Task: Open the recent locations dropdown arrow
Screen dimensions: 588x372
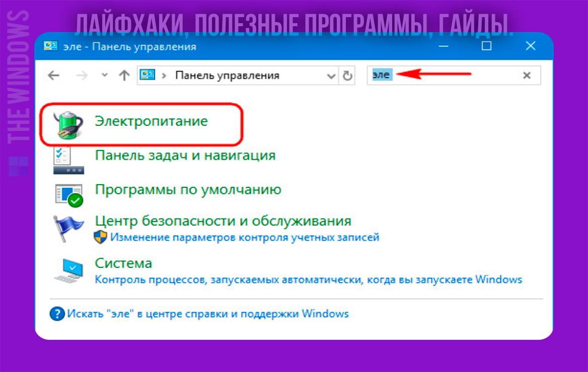Action: coord(105,75)
